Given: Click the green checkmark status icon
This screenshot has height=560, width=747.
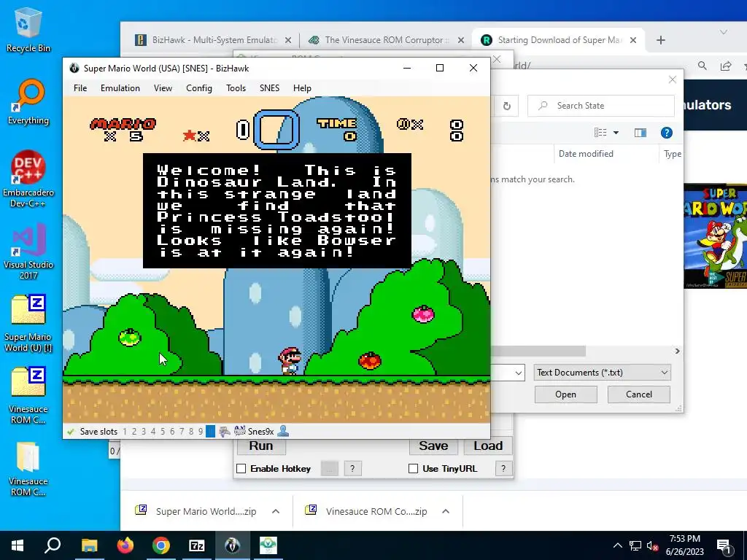Looking at the screenshot, I should [x=71, y=432].
